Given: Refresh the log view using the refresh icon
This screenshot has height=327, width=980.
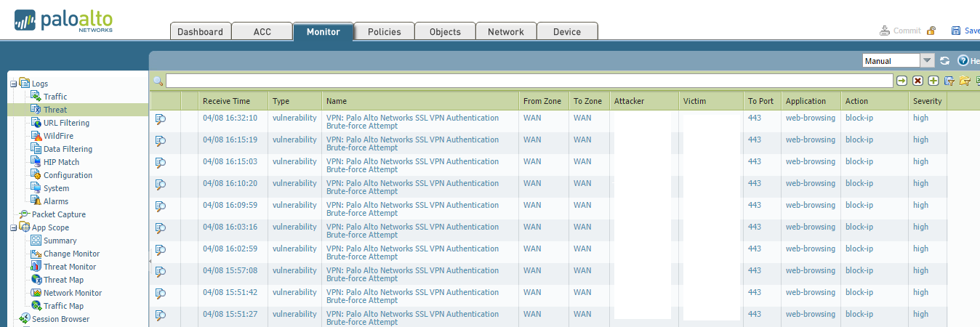Looking at the screenshot, I should 945,61.
